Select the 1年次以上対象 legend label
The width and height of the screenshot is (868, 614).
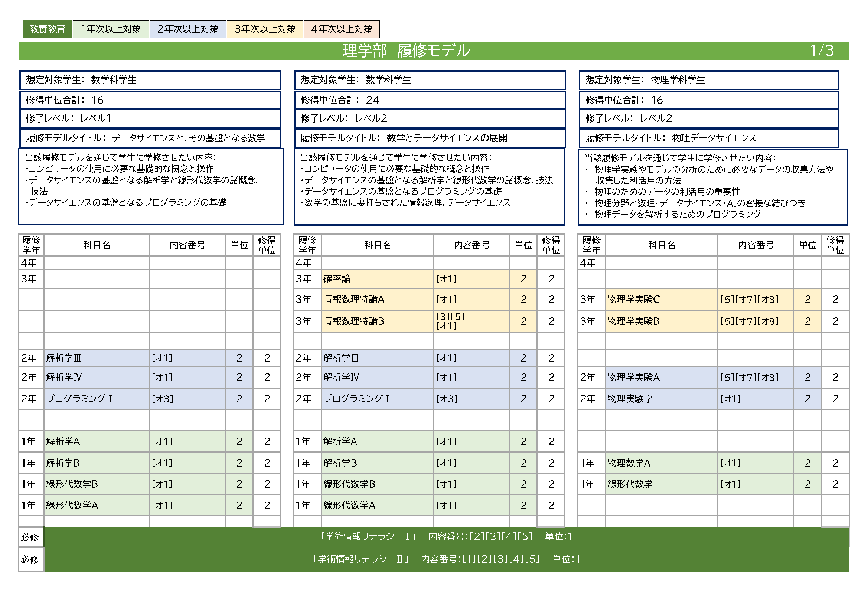click(x=111, y=29)
